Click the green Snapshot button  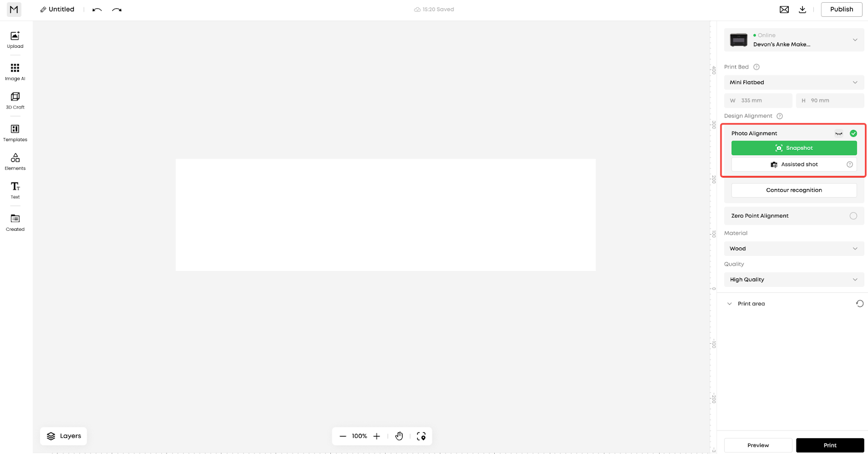794,148
